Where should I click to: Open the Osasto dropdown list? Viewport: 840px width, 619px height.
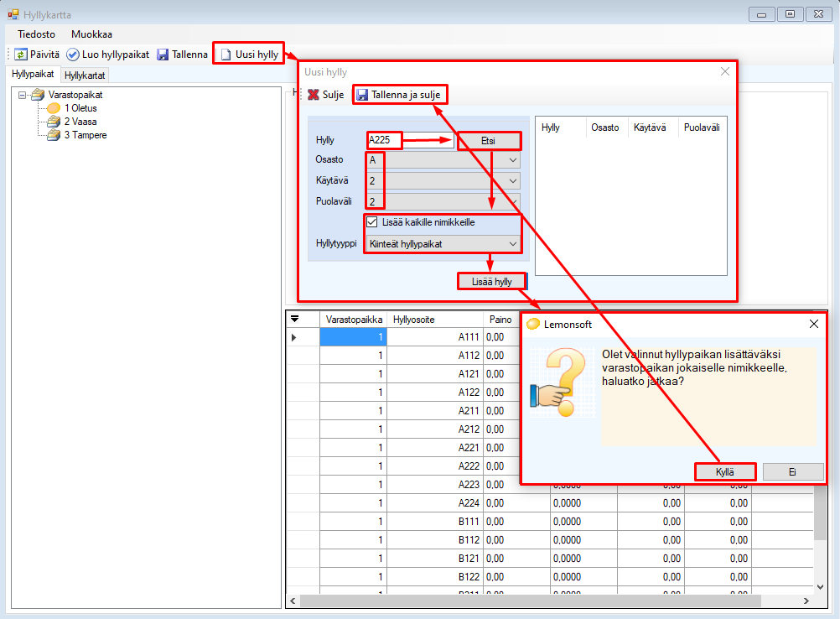point(512,159)
